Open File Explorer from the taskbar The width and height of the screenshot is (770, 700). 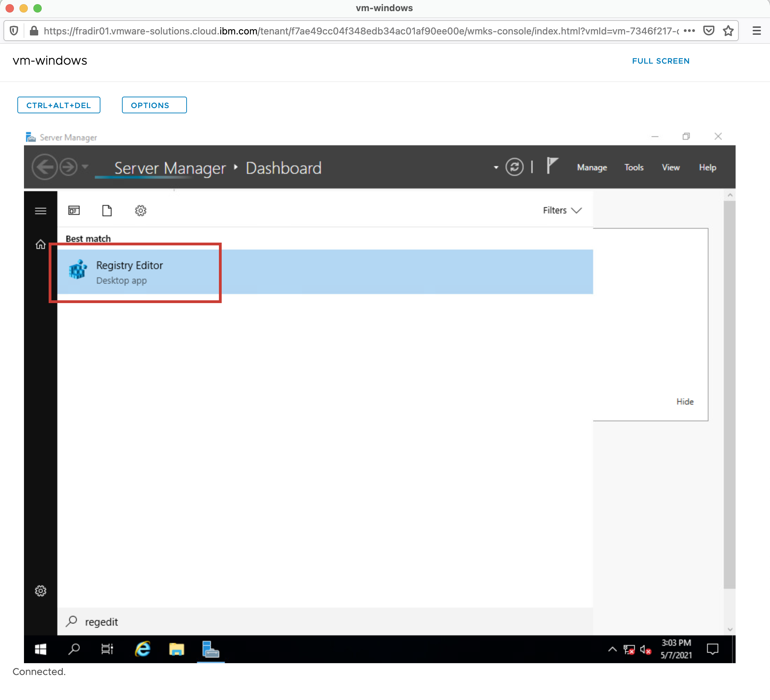tap(177, 649)
